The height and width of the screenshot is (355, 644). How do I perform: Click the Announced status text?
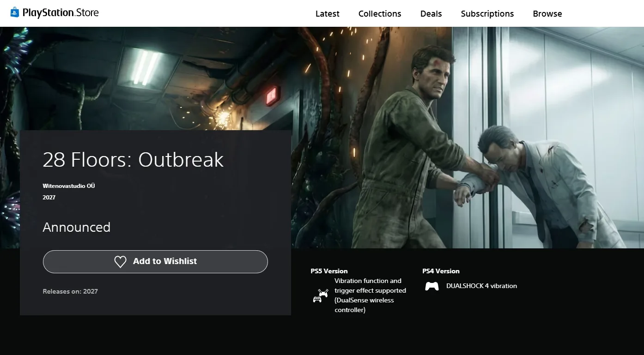point(77,227)
